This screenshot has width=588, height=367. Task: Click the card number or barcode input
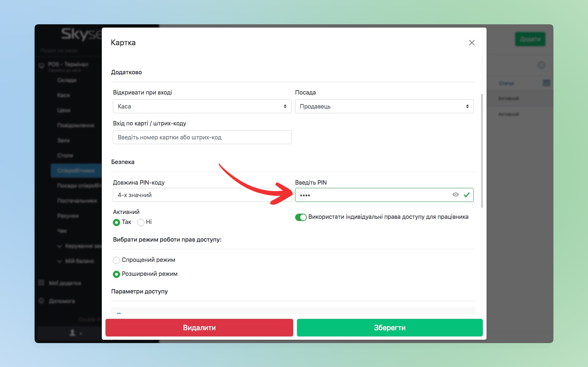[x=202, y=137]
